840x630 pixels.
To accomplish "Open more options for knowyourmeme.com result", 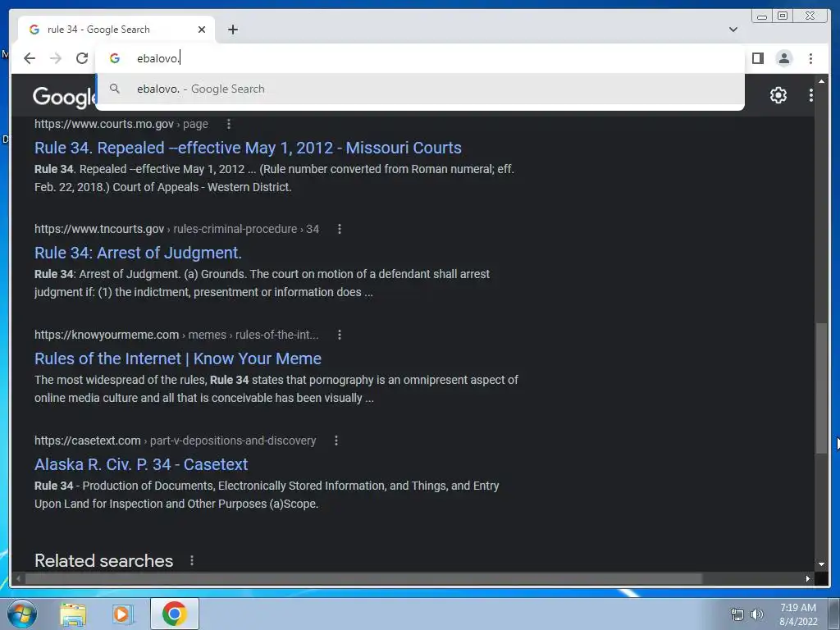I will click(339, 335).
